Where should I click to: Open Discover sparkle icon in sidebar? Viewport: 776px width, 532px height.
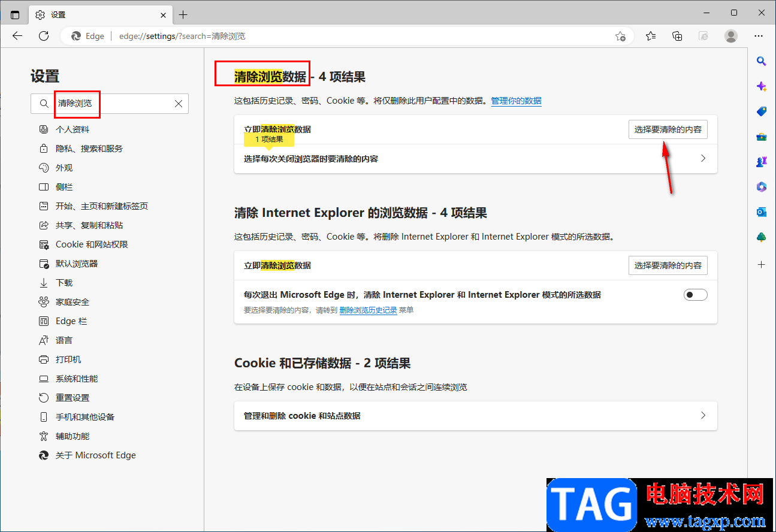coord(762,86)
